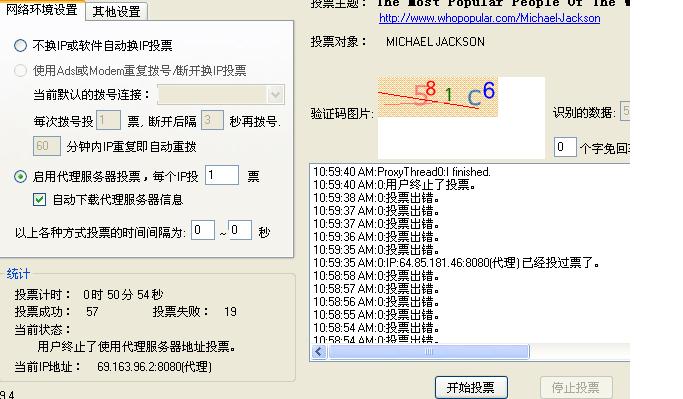
Task: Select log line '10:58:58 AM:0:投票出错。'
Action: [376, 276]
